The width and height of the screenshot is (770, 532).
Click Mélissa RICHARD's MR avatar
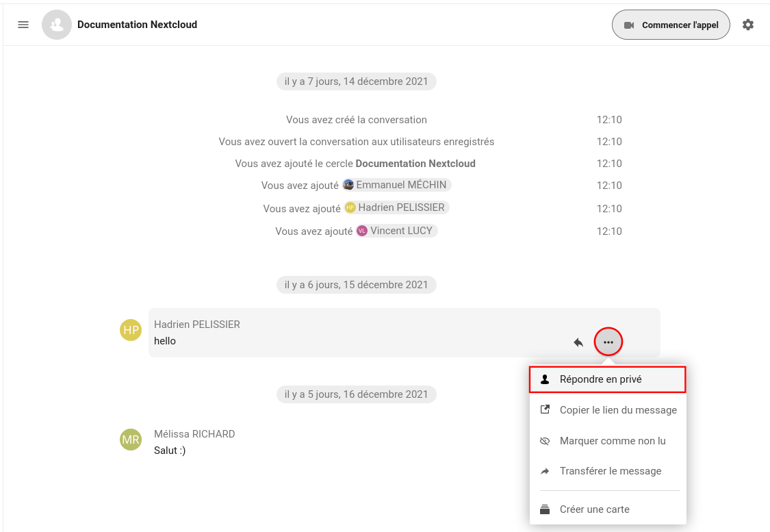point(131,440)
